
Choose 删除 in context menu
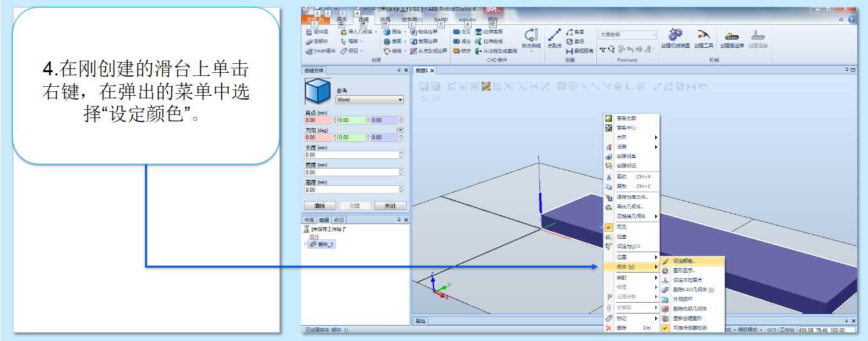pos(632,328)
